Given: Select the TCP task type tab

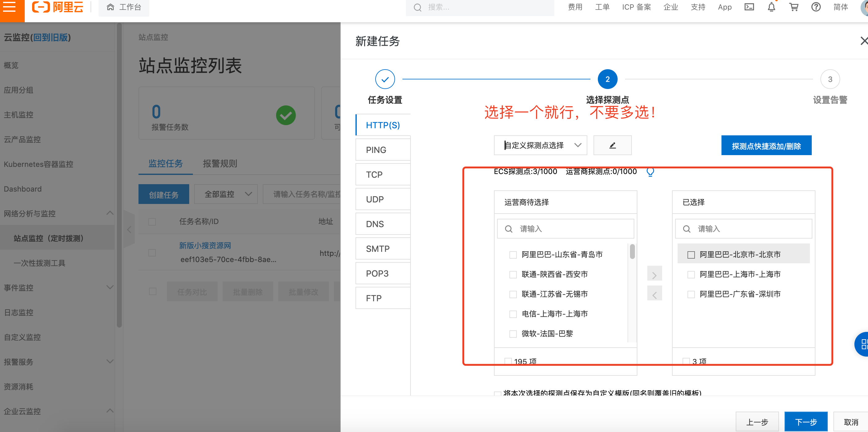Looking at the screenshot, I should click(383, 175).
